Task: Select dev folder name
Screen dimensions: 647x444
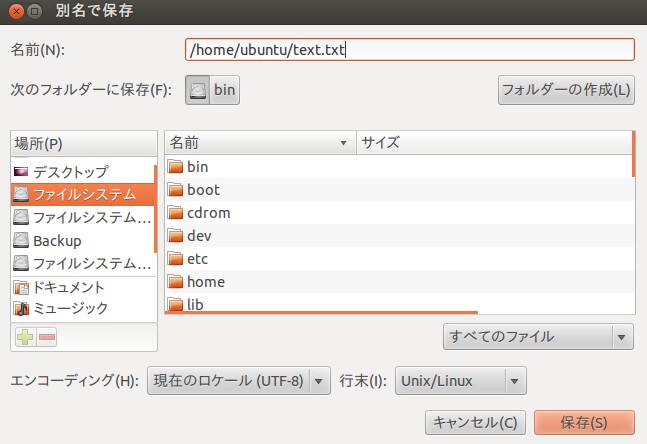Action: [x=199, y=236]
